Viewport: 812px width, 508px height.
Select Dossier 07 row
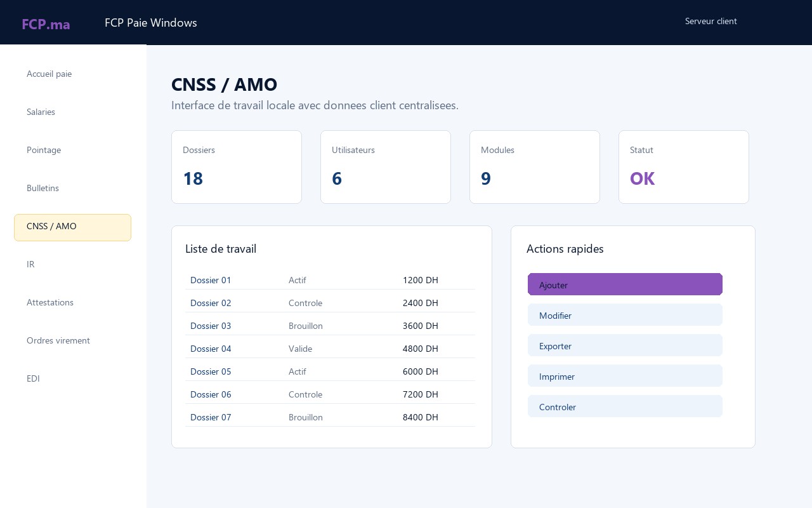click(330, 417)
